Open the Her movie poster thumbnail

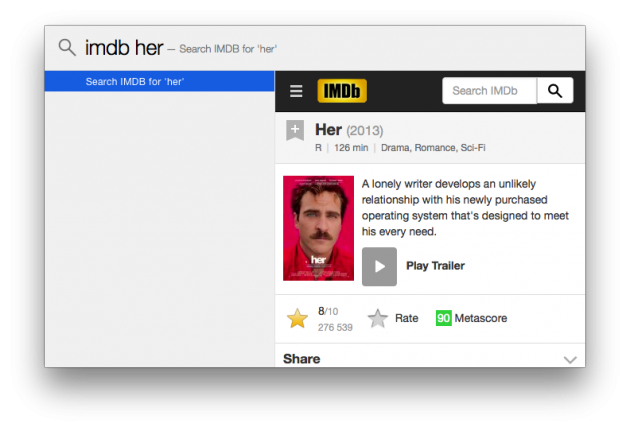[x=318, y=228]
